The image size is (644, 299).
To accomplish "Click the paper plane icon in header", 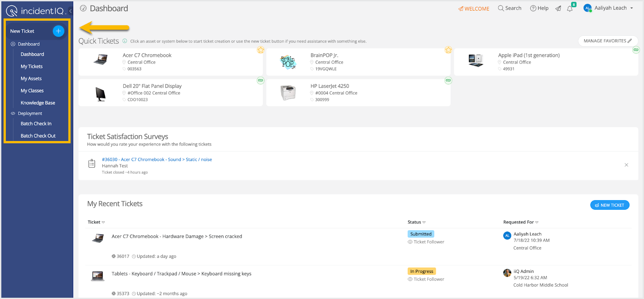I will [x=558, y=8].
